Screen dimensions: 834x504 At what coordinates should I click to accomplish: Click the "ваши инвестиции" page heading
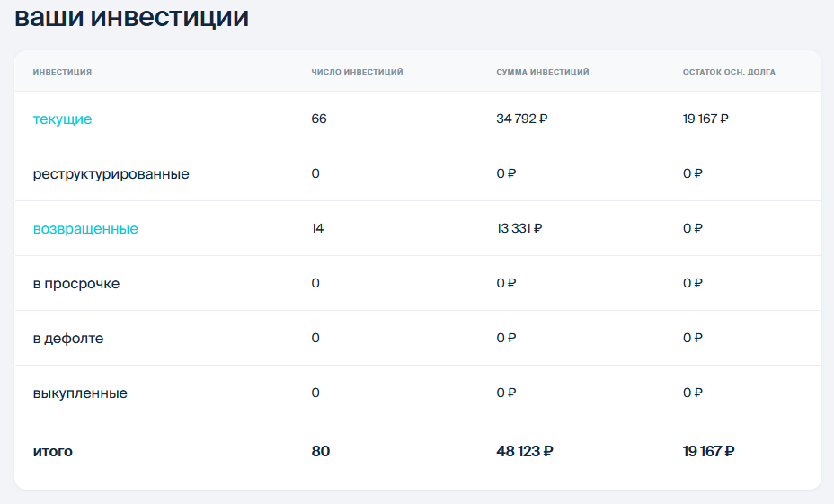(x=132, y=17)
